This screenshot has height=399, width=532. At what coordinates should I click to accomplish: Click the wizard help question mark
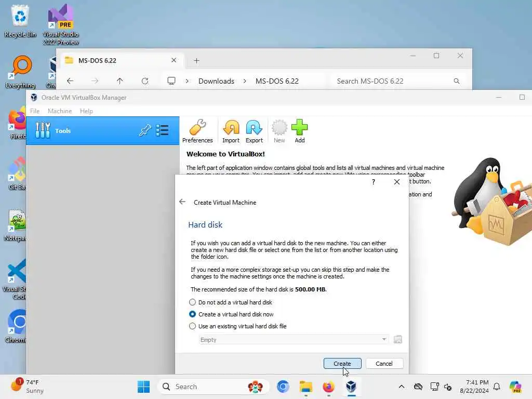(374, 182)
